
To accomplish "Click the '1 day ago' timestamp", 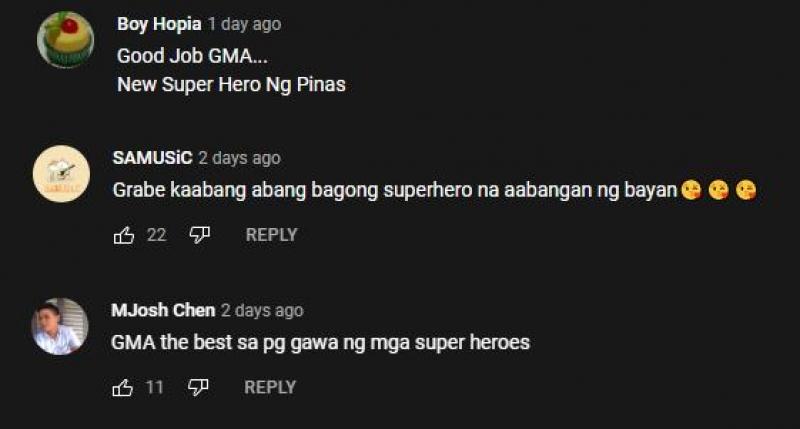I will [x=245, y=24].
